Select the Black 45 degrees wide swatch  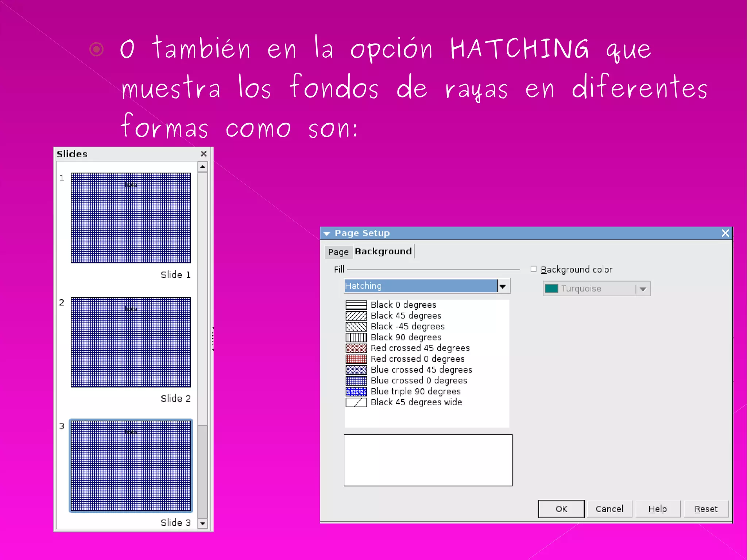[x=356, y=402]
